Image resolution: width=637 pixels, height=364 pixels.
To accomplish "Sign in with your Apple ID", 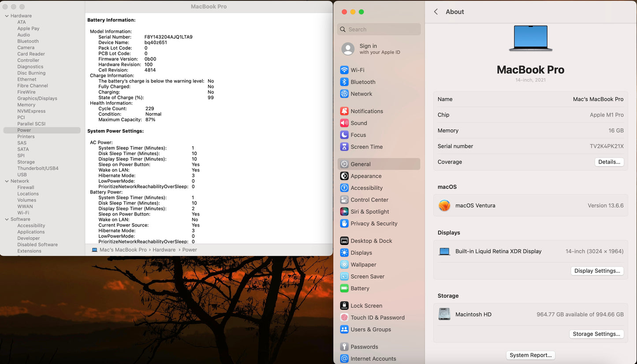I will [379, 49].
